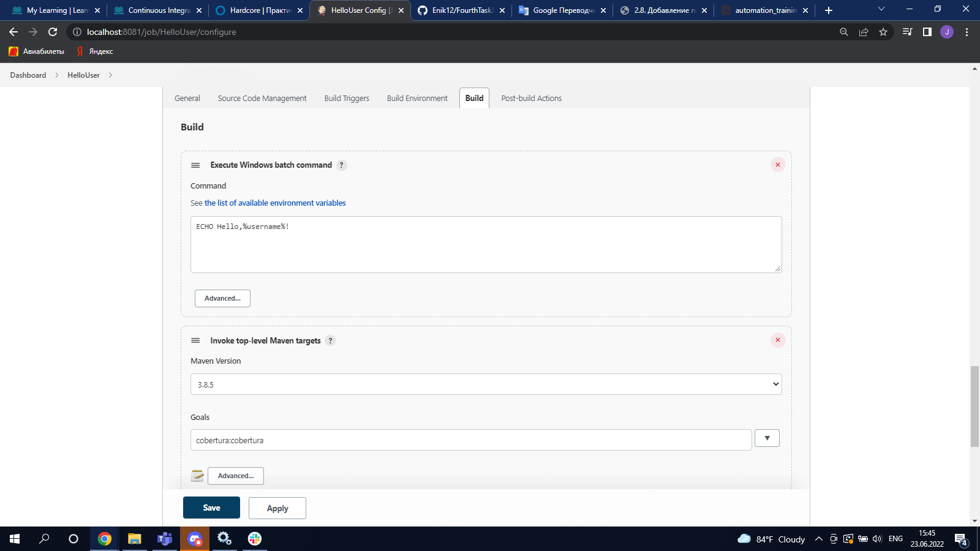This screenshot has height=551, width=980.
Task: Open the list of available environment variables
Action: click(x=275, y=203)
